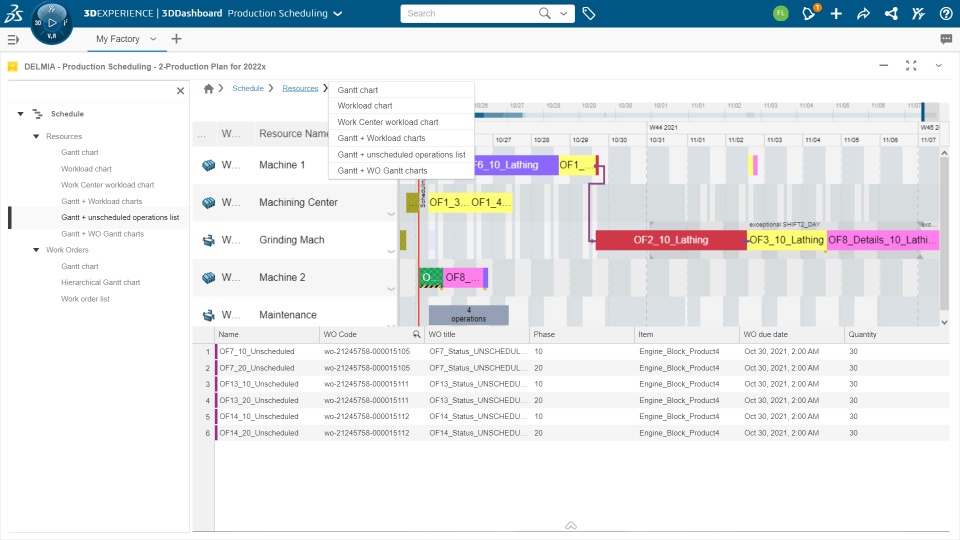Select Gantt + unscheduled operations list menu entry
This screenshot has height=540, width=960.
pos(402,154)
